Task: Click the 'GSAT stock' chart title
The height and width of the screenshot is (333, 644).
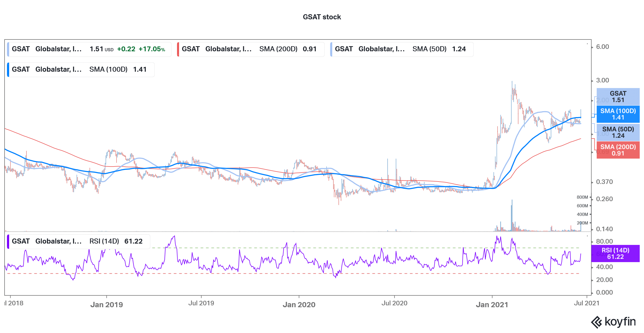Action: click(x=322, y=17)
